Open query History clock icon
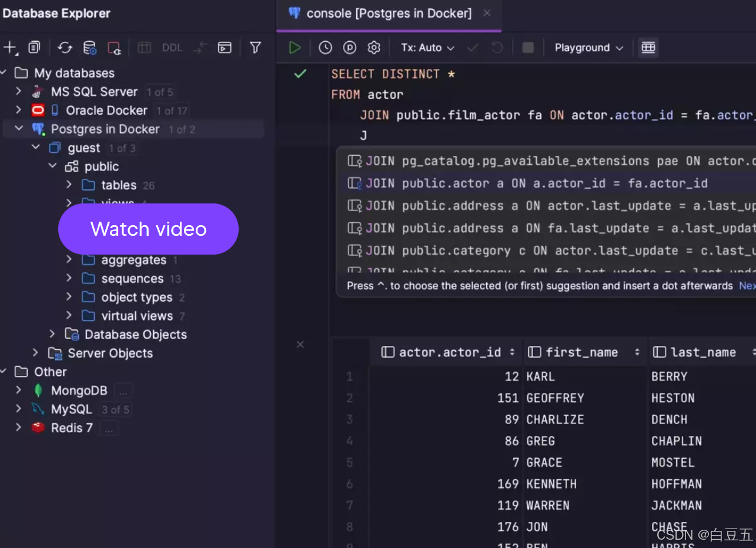This screenshot has height=548, width=756. 325,48
